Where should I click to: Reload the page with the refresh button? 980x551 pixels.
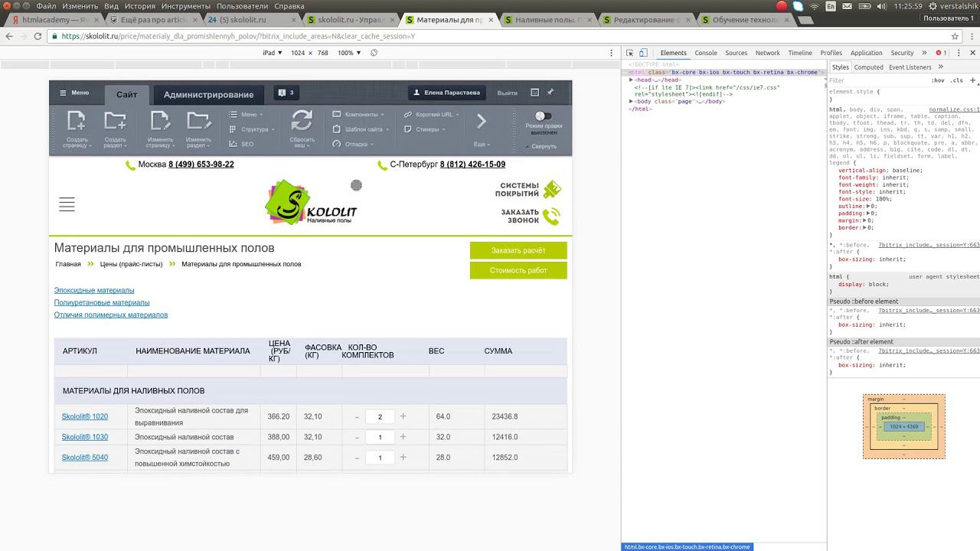click(39, 36)
